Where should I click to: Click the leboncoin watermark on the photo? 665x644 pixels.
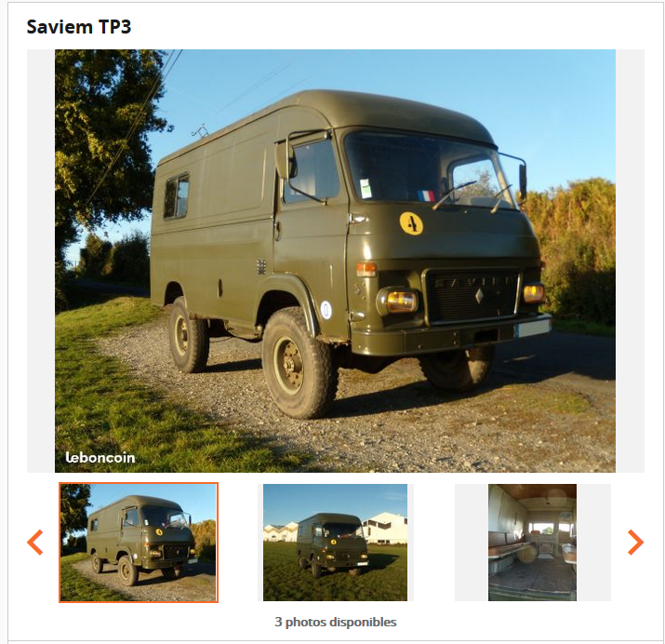100,457
